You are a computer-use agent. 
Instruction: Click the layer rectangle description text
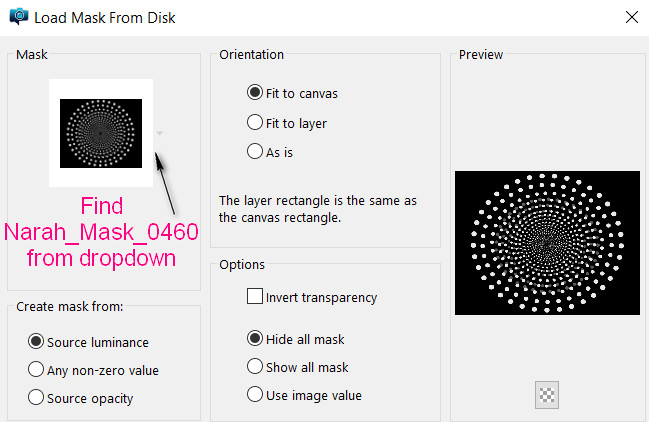coord(318,208)
